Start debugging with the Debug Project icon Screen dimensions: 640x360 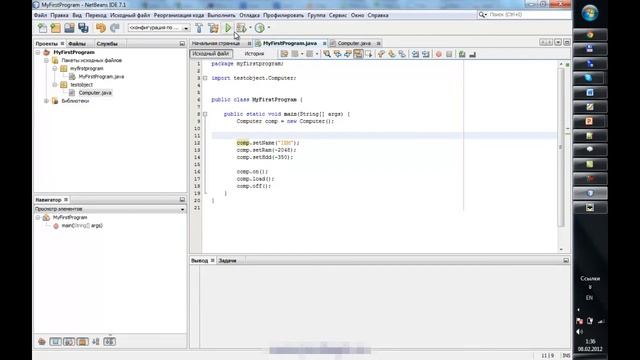[x=241, y=28]
